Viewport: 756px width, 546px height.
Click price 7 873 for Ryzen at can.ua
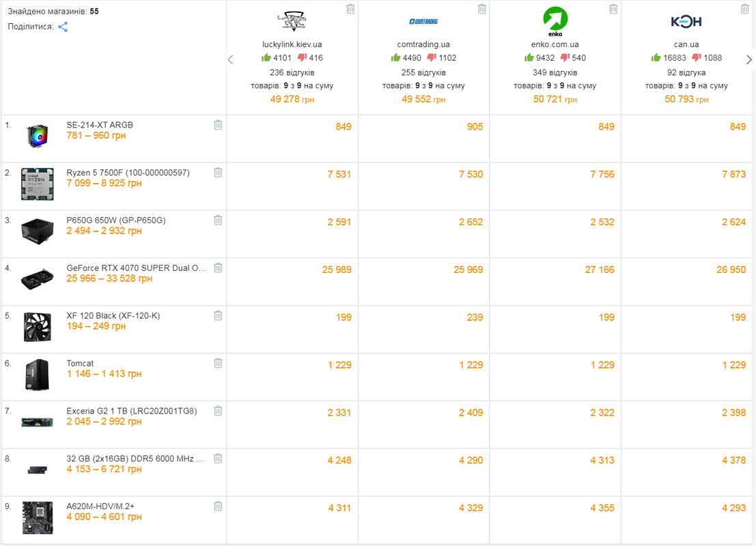click(733, 175)
